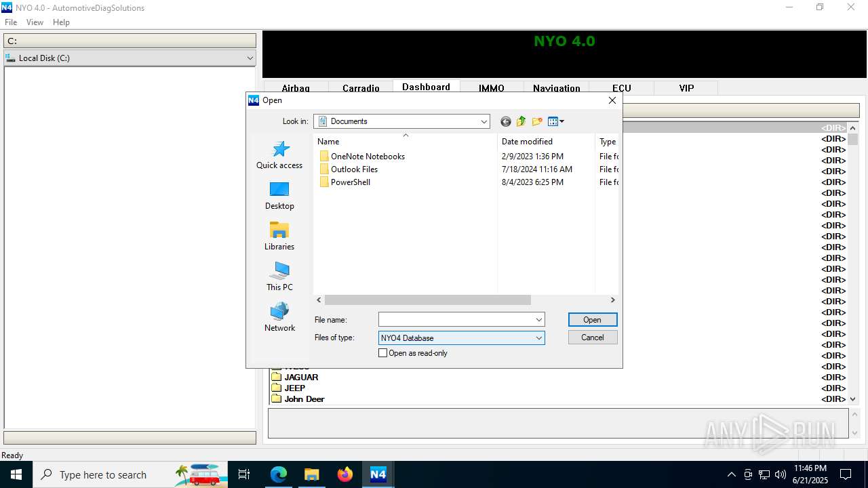Screen dimensions: 868x488
Task: Select Desktop in the places bar
Action: coord(279,196)
